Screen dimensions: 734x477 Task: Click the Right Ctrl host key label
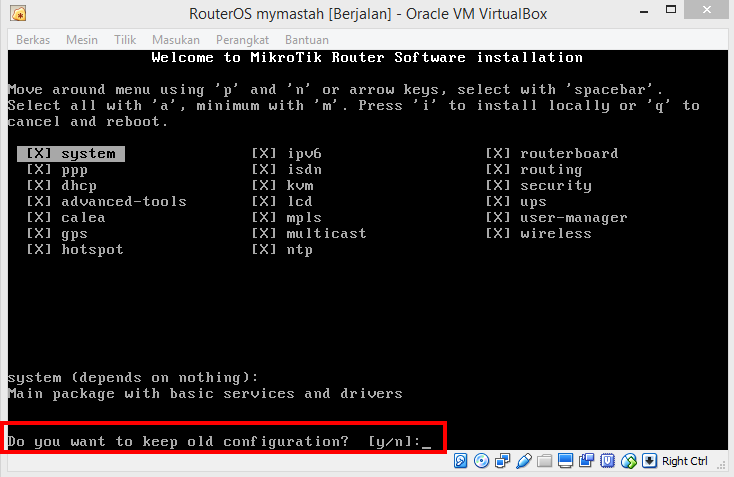[x=684, y=461]
